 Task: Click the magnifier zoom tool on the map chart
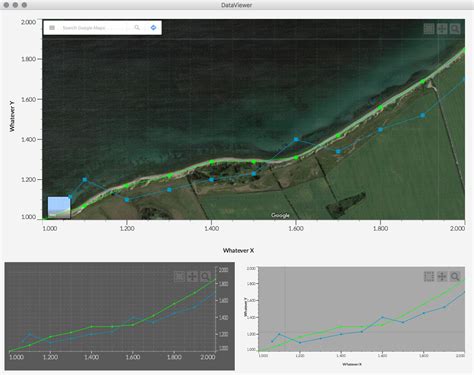click(x=455, y=29)
